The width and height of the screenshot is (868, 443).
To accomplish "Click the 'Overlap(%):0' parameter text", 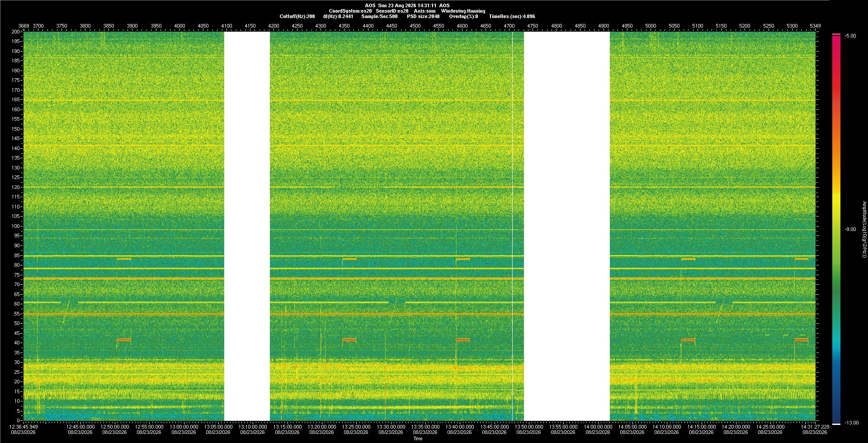I will click(x=464, y=16).
